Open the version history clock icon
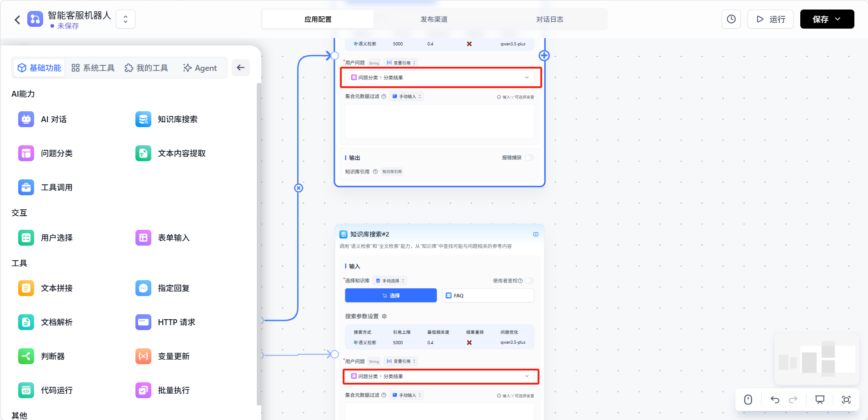The width and height of the screenshot is (868, 420). pyautogui.click(x=731, y=19)
